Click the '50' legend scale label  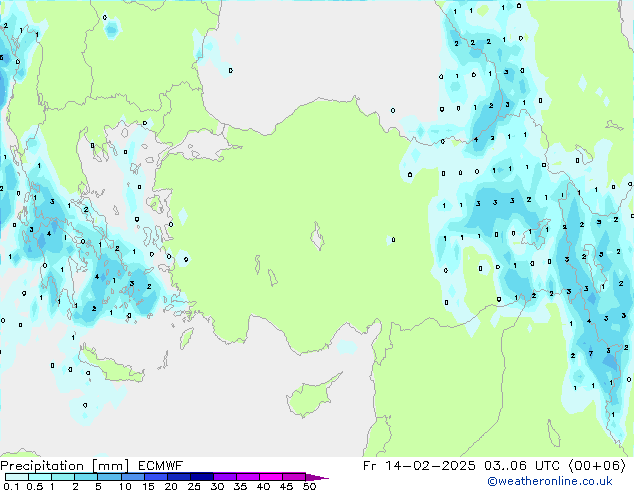[309, 486]
